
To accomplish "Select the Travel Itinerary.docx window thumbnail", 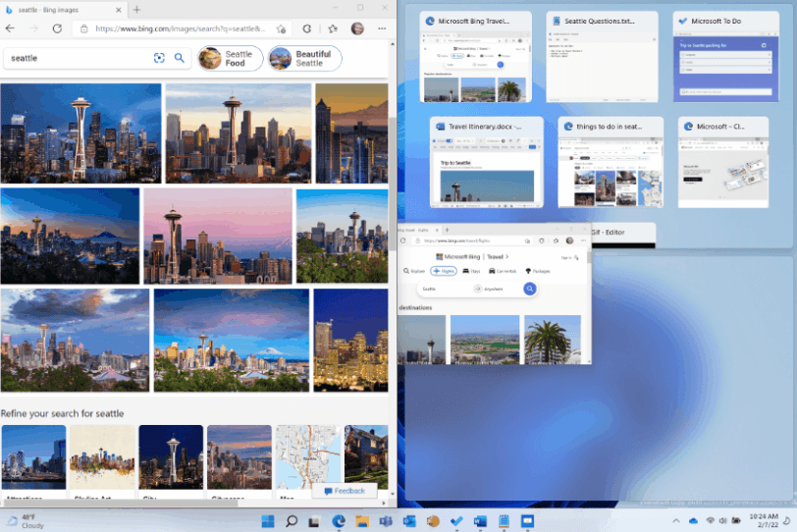I will point(487,163).
